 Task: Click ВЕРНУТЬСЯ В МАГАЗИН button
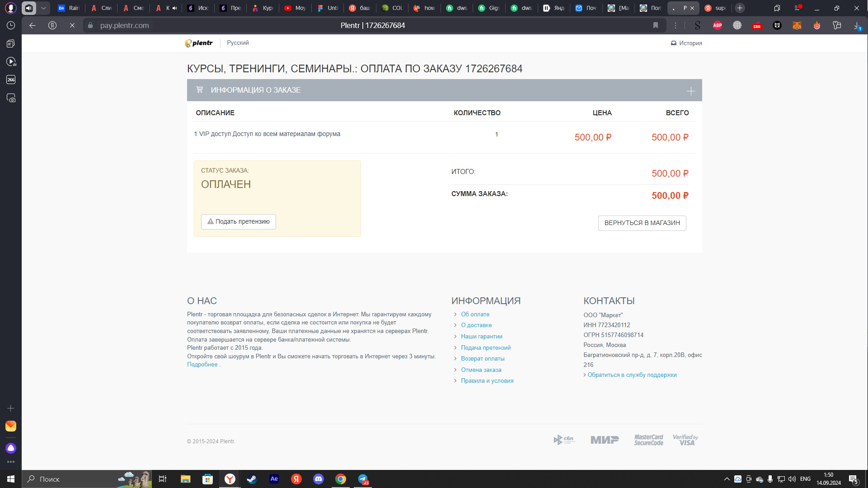[x=642, y=223]
